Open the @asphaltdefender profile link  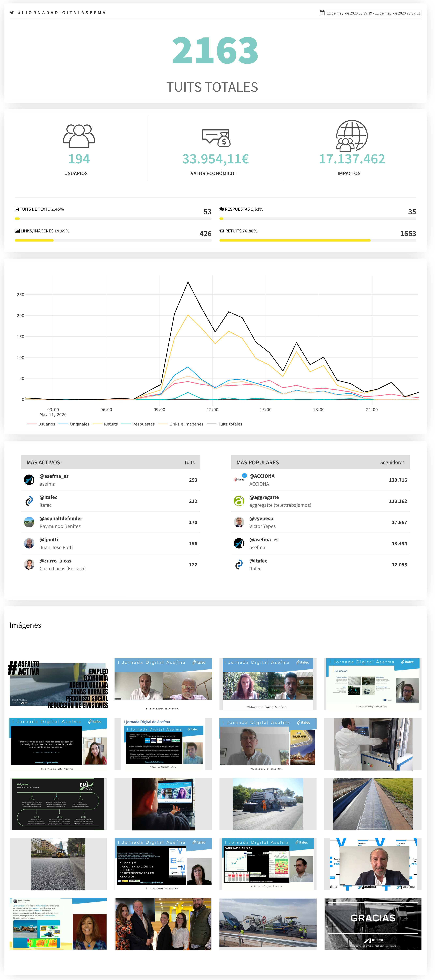[61, 519]
